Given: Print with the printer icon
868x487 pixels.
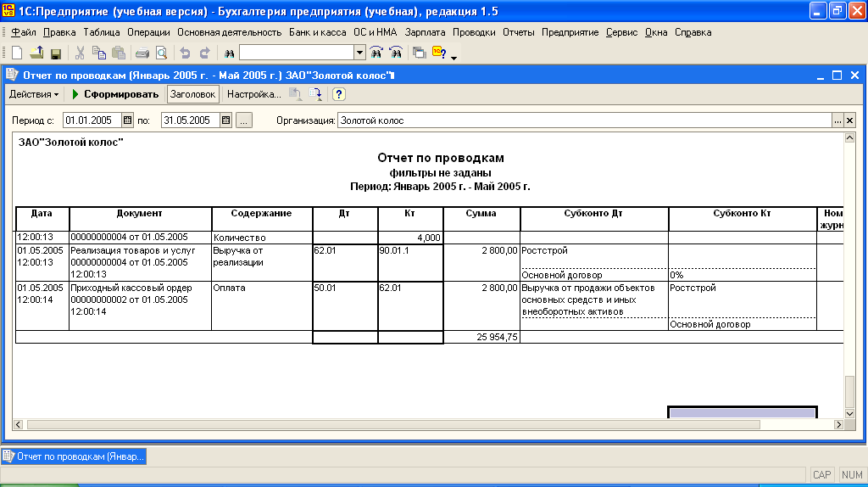Looking at the screenshot, I should click(142, 53).
